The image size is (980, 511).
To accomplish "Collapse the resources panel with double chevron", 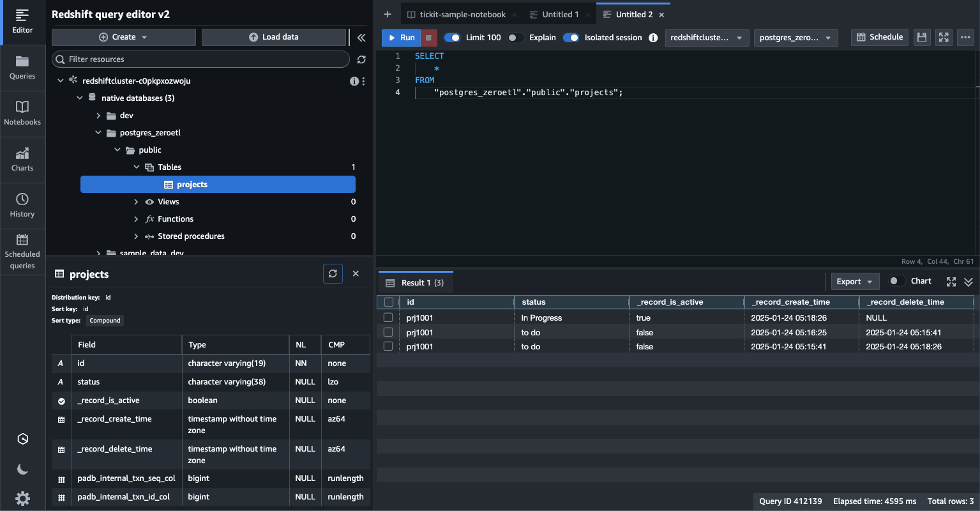I will 361,38.
